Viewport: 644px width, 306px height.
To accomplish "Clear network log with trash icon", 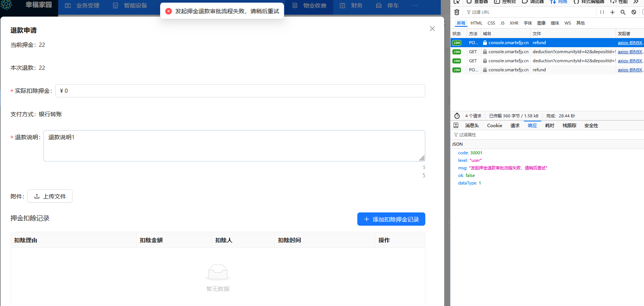I will point(457,12).
